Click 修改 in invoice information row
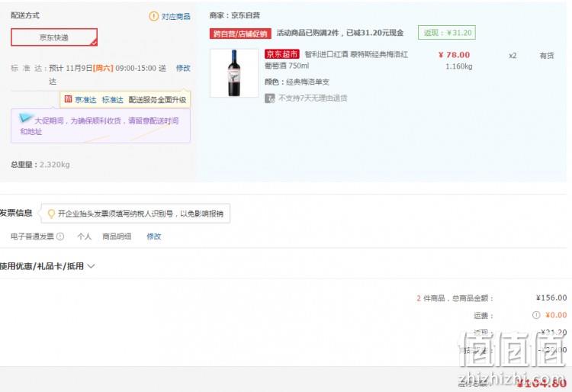This screenshot has width=572, height=392. click(154, 236)
